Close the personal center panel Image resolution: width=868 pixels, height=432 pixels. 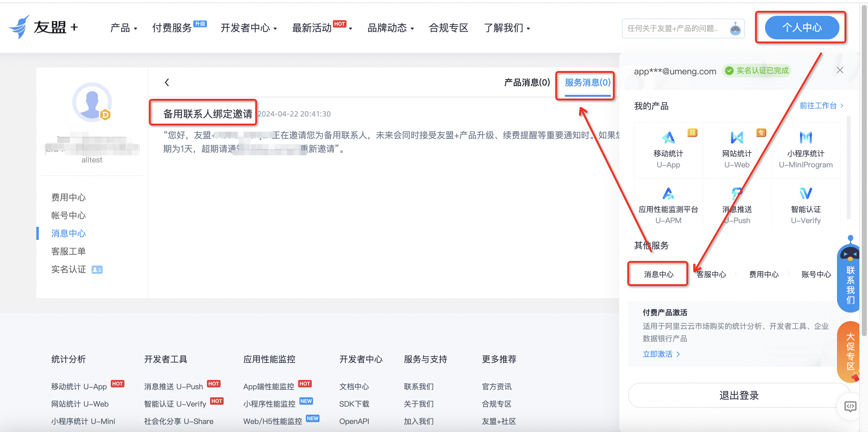840,70
